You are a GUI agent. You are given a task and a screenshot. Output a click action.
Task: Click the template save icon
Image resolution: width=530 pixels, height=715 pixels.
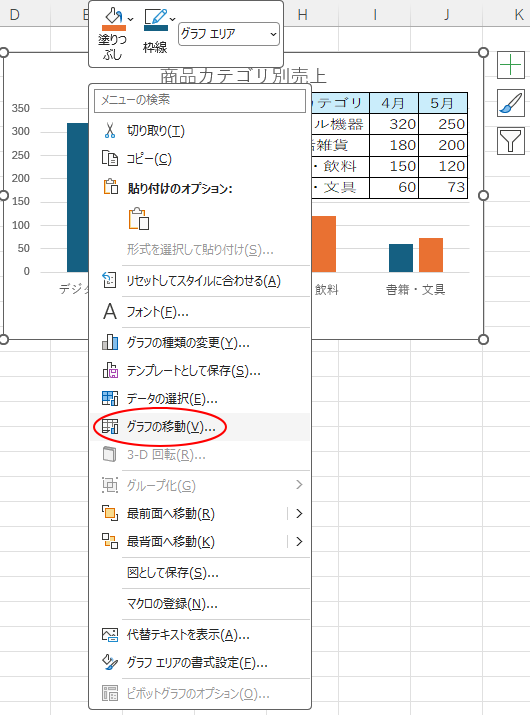tap(109, 370)
